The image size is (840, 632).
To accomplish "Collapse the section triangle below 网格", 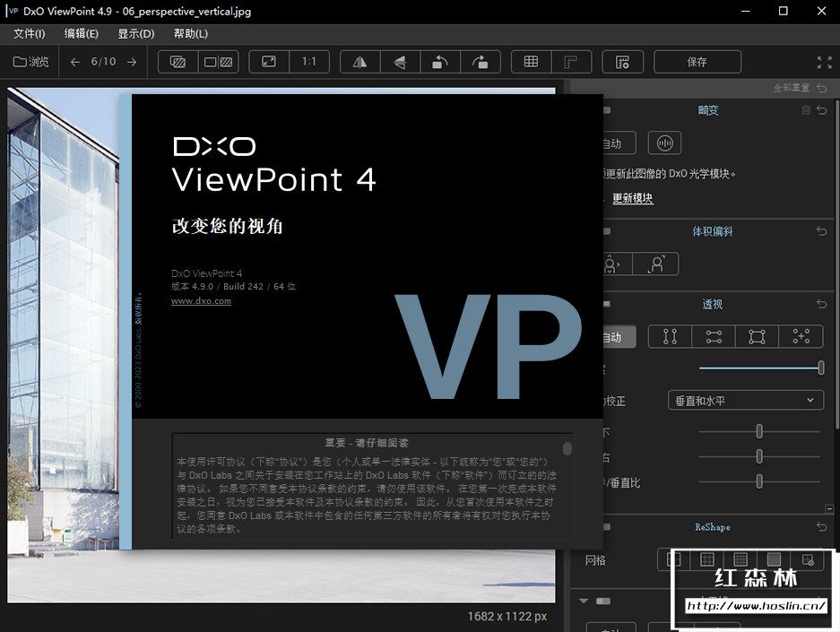I will click(x=584, y=601).
